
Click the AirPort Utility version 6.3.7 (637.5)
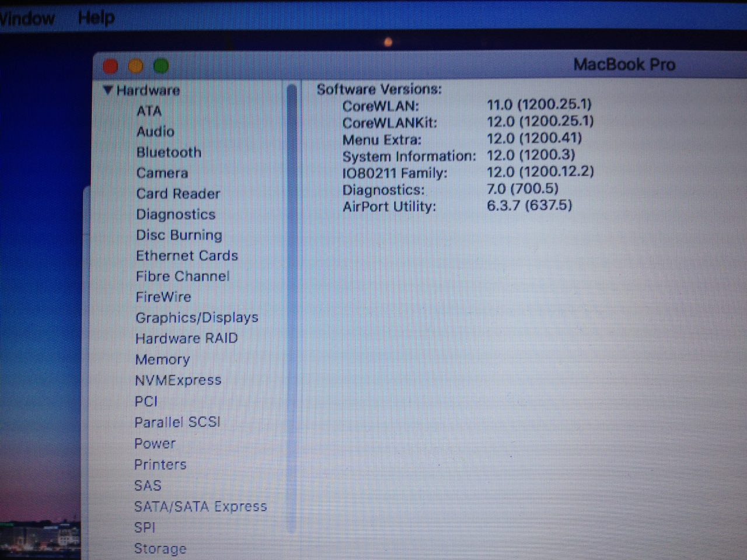pyautogui.click(x=529, y=205)
